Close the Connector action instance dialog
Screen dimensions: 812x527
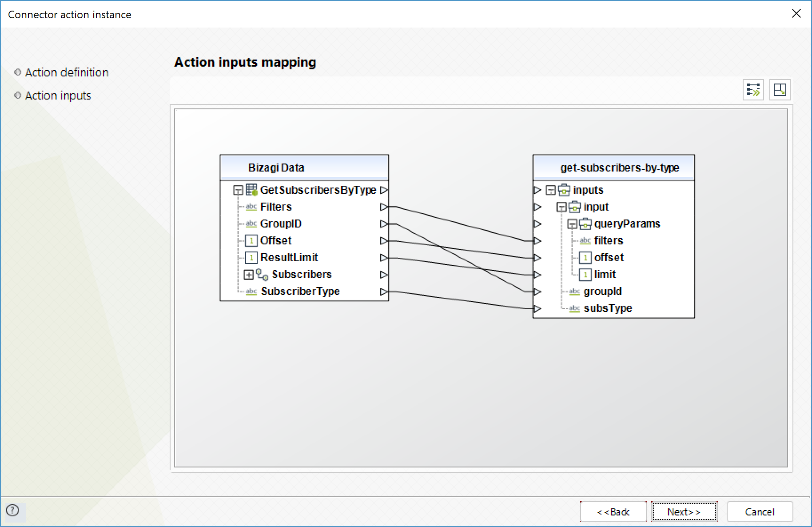796,14
